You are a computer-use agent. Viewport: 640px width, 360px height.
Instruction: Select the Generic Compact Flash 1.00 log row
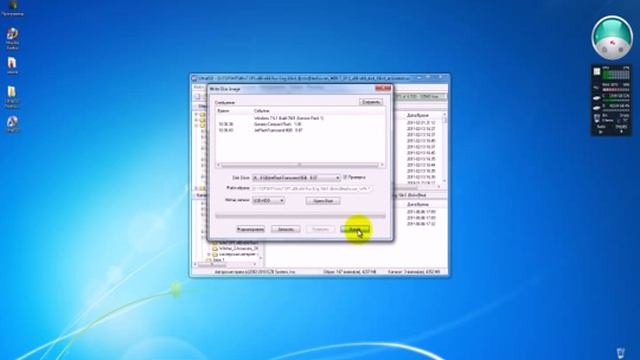[x=278, y=124]
